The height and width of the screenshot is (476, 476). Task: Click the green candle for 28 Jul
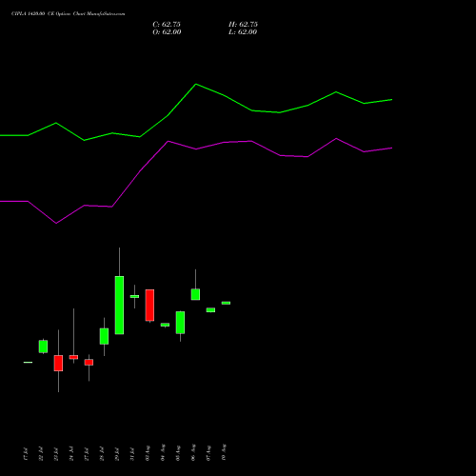click(x=104, y=336)
